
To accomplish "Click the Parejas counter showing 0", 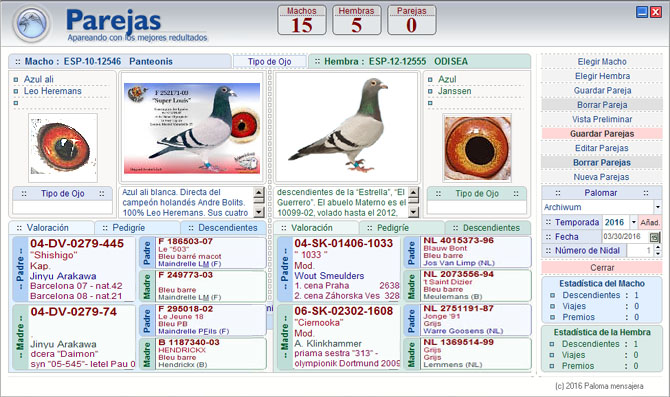I will 411,20.
